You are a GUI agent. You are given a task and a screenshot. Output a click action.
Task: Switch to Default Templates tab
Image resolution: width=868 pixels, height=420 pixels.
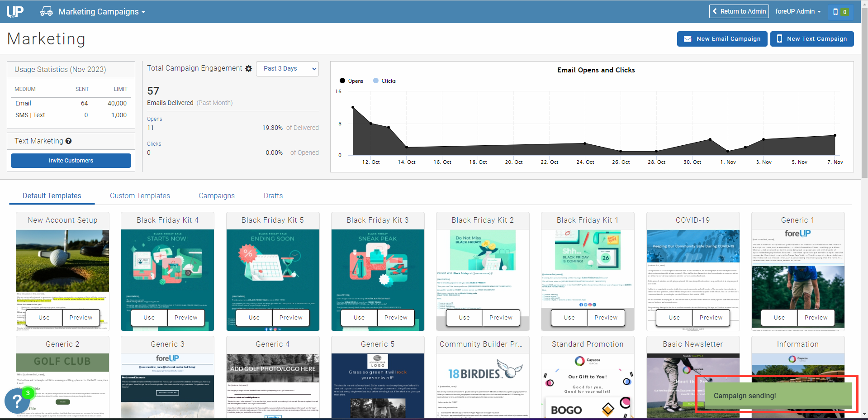(52, 196)
